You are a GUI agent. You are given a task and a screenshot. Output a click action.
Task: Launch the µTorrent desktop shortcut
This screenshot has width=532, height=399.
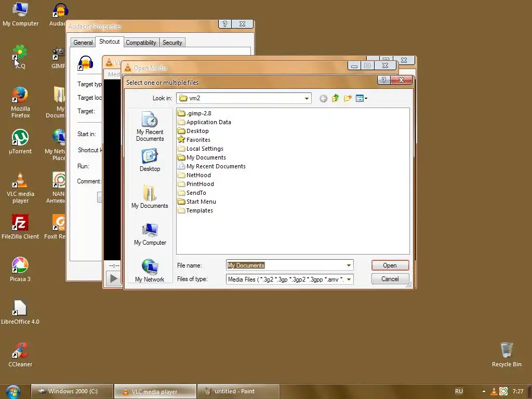tap(20, 142)
